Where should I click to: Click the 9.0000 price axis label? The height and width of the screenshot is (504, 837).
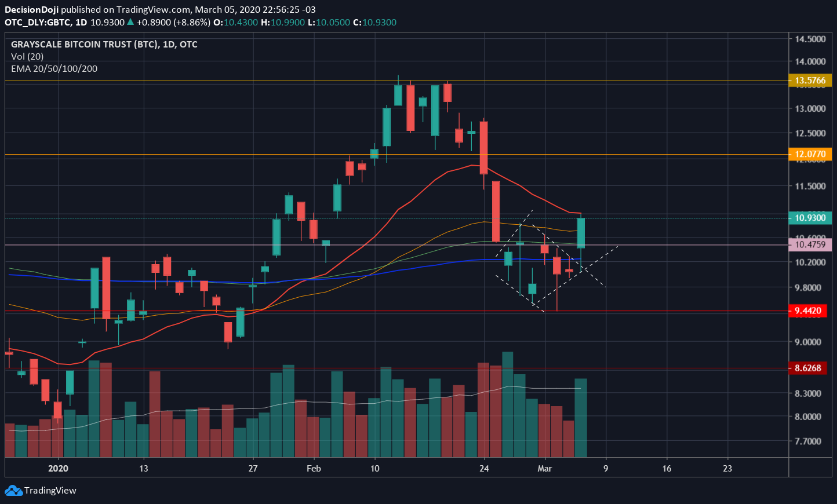click(x=808, y=342)
